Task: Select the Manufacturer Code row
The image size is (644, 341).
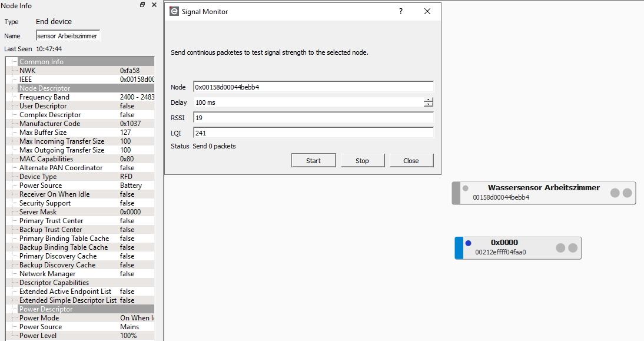Action: [x=49, y=123]
